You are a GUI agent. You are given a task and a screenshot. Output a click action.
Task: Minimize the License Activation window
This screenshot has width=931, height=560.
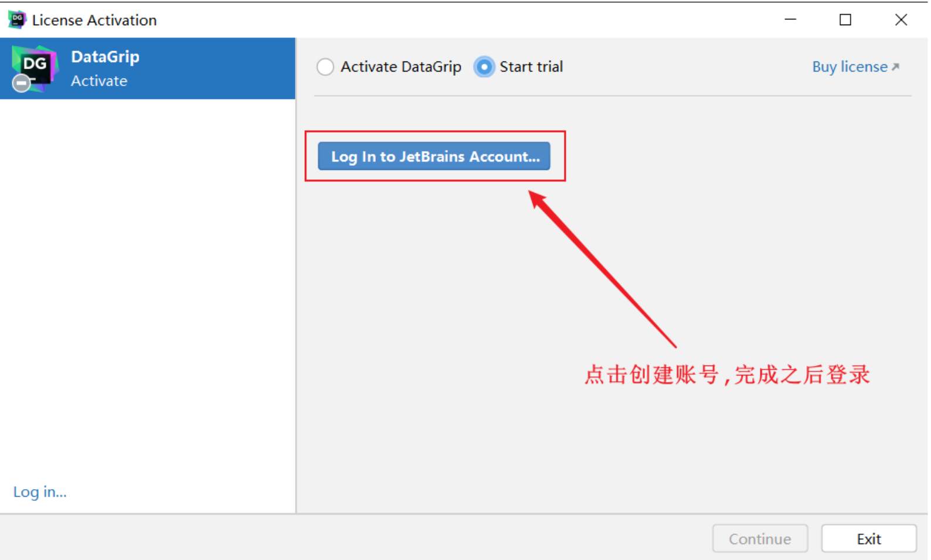790,19
